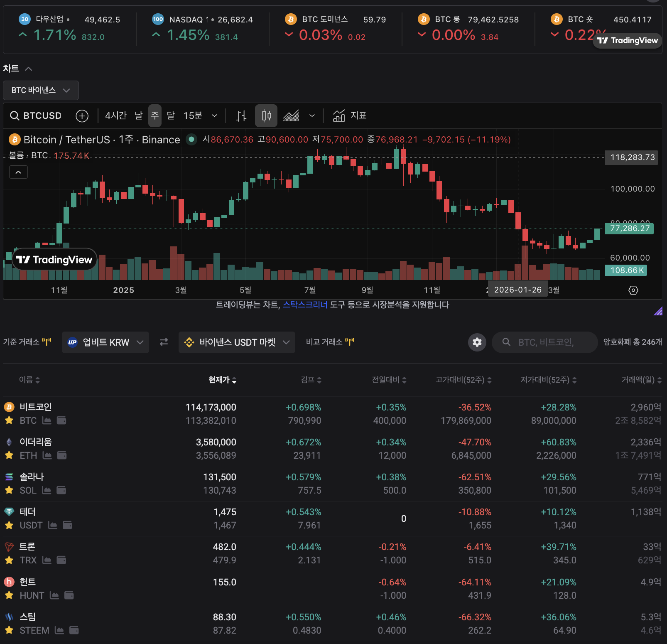Open the BTC row chart icon
The image size is (667, 644).
(47, 420)
